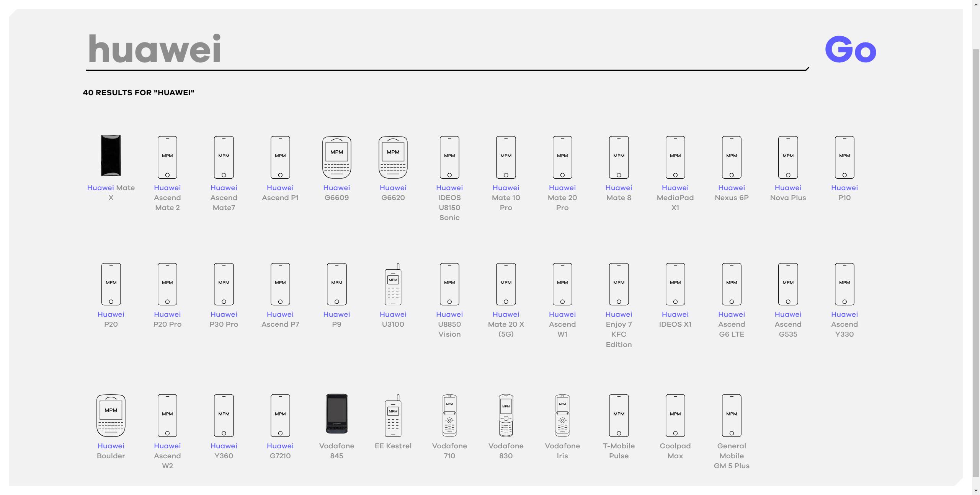The image size is (980, 495).
Task: Follow the Huawei Mate 20 Pro link
Action: pyautogui.click(x=562, y=198)
